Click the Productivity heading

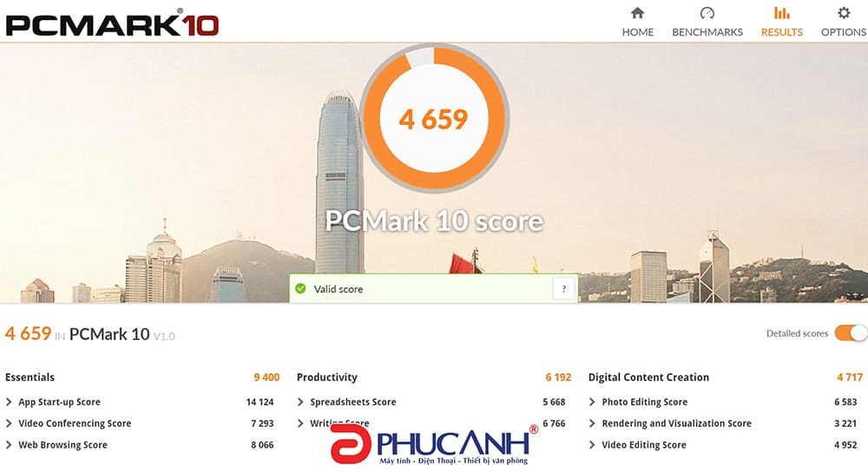327,377
